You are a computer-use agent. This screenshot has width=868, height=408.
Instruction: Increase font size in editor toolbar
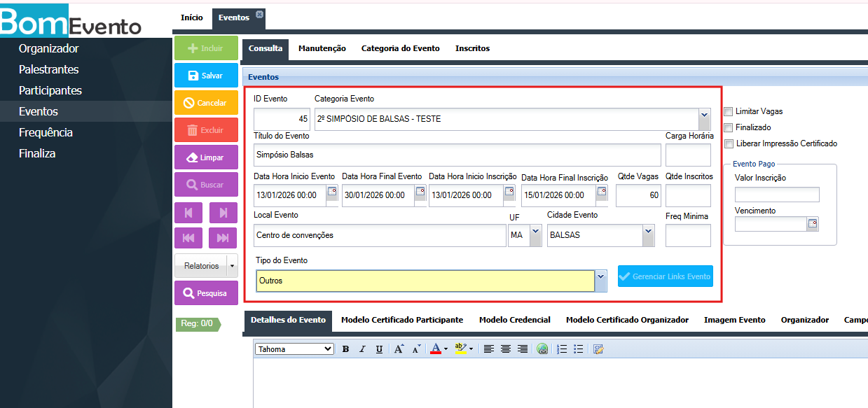tap(399, 349)
